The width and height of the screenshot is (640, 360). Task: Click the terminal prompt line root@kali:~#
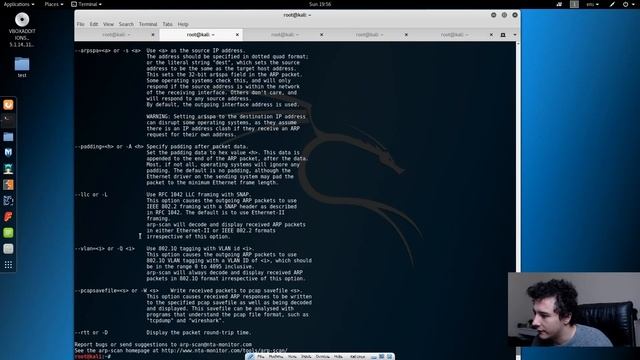point(93,357)
